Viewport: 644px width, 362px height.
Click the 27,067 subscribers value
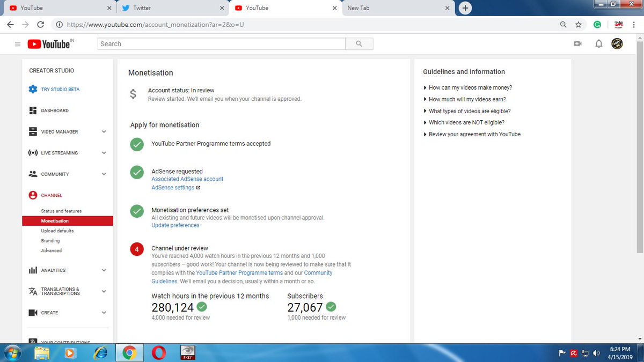coord(305,307)
